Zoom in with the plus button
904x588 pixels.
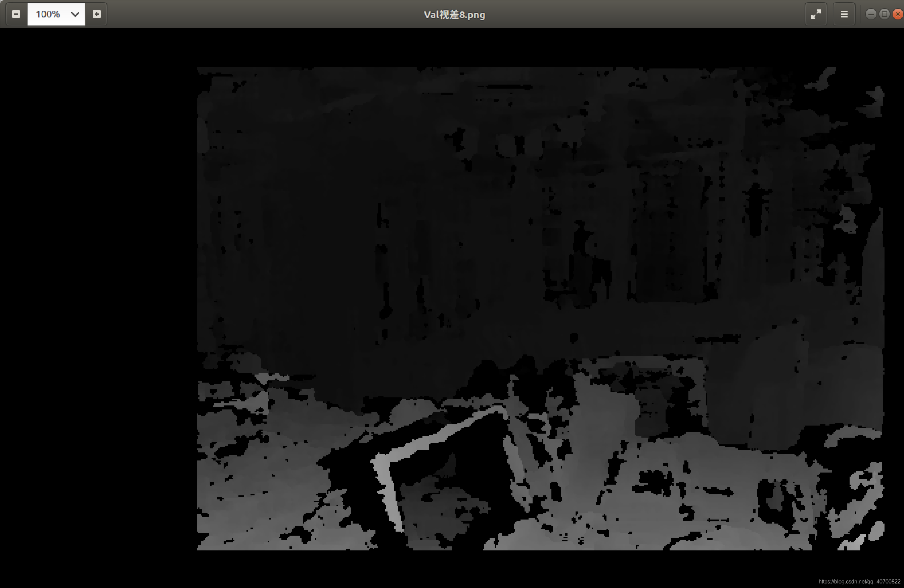coord(96,14)
